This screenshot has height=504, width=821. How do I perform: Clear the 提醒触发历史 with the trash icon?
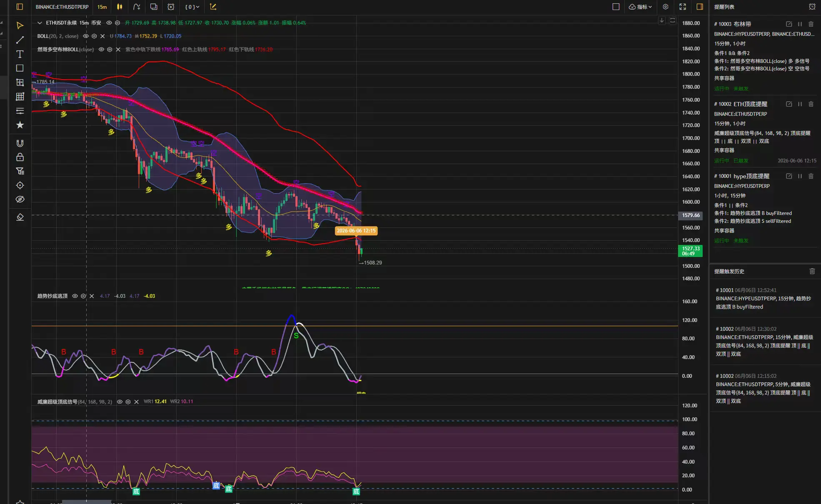(812, 271)
